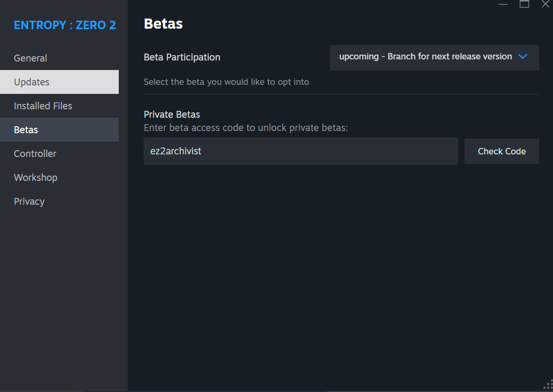
Task: Select the Betas sidebar item
Action: pos(26,130)
